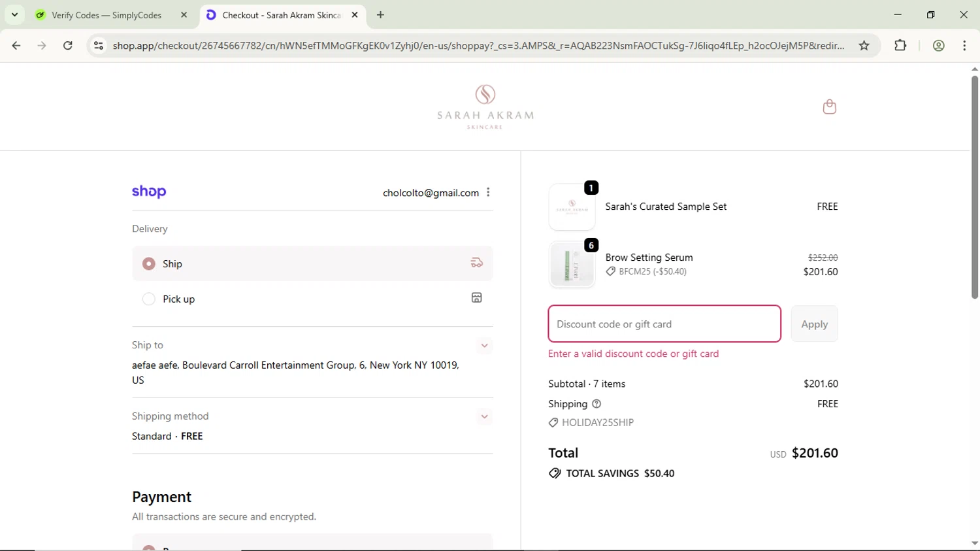Reload the checkout page
980x551 pixels.
tap(68, 45)
